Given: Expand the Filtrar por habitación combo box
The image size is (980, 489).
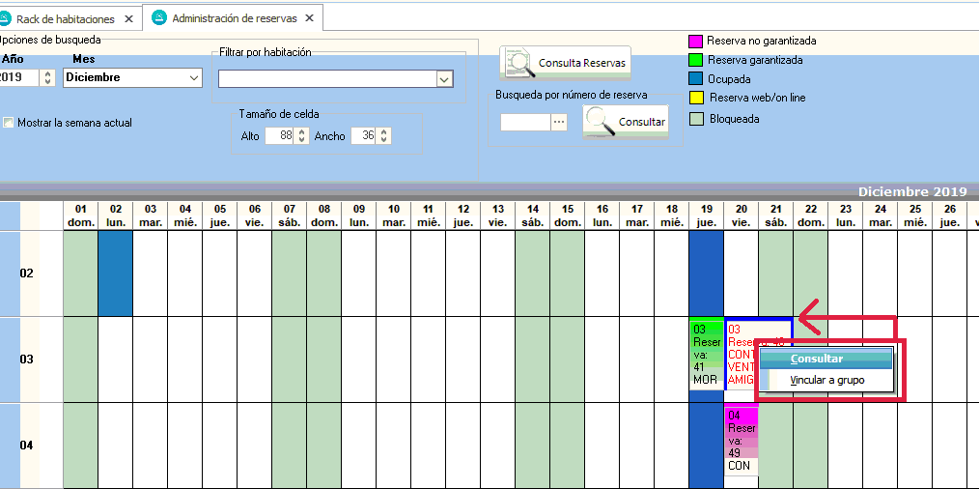Looking at the screenshot, I should (444, 79).
